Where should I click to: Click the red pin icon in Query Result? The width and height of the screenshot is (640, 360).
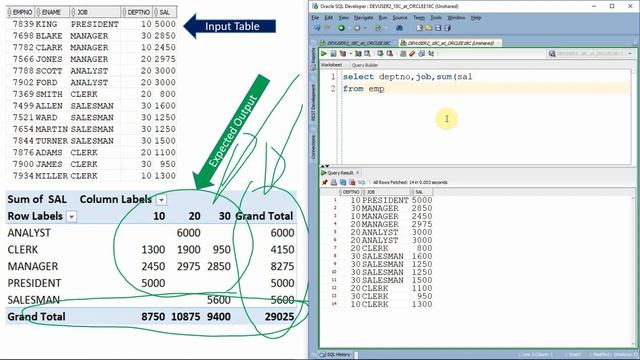(x=325, y=182)
